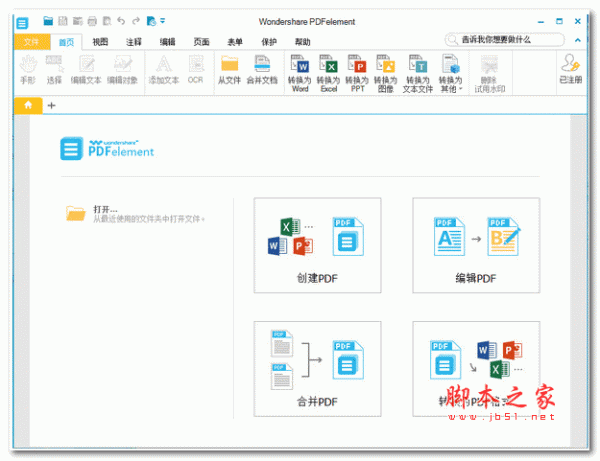The height and width of the screenshot is (461, 600).
Task: Select the Hand (手形) tool
Action: 28,69
